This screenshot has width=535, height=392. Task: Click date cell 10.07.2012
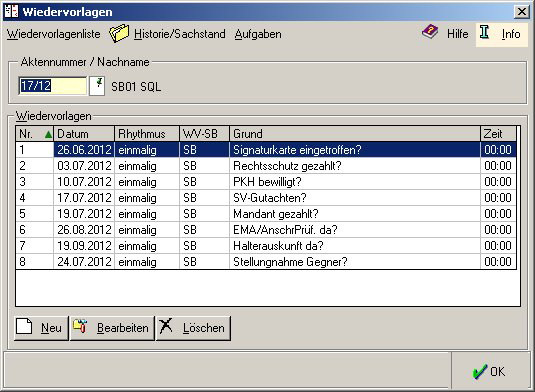[x=84, y=182]
